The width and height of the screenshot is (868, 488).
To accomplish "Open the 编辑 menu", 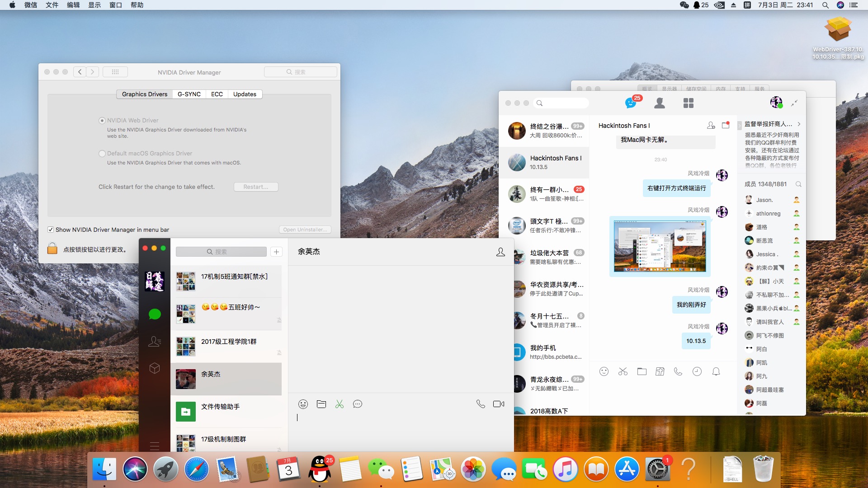I will pos(73,5).
